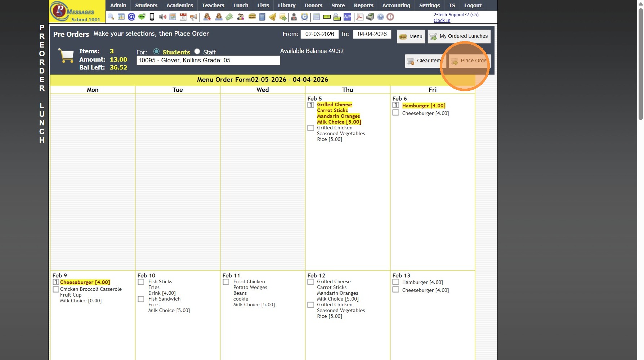Screen dimensions: 644x360
Task: Open the Accounting menu
Action: (x=396, y=5)
